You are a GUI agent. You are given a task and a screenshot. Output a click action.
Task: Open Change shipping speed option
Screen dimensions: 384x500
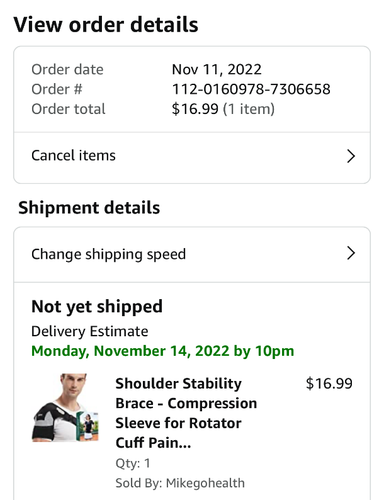pyautogui.click(x=192, y=255)
